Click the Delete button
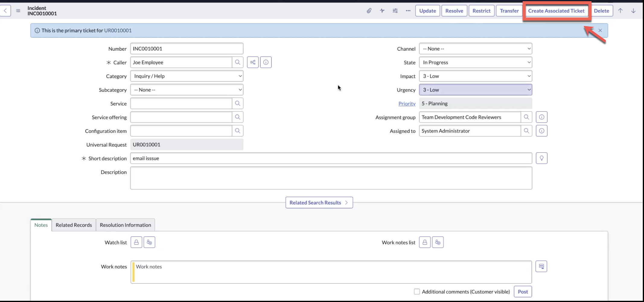Image resolution: width=644 pixels, height=302 pixels. point(601,11)
